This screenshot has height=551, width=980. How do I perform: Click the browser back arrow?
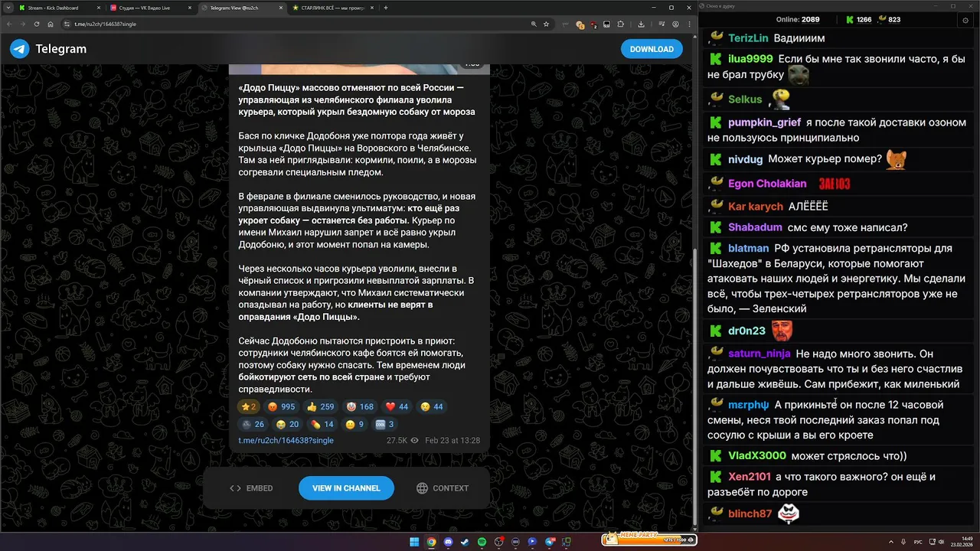click(x=11, y=24)
